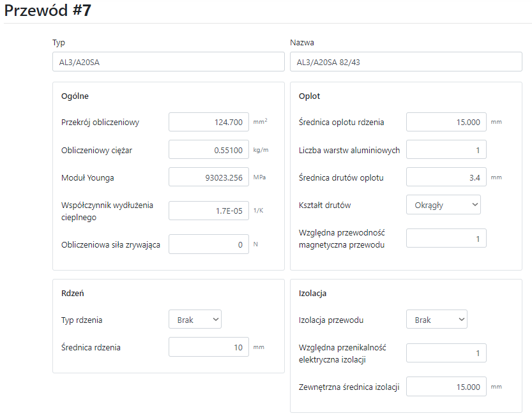Click the Obliczeniowy ciężar input
Screen dimensions: 532x418
click(209, 149)
